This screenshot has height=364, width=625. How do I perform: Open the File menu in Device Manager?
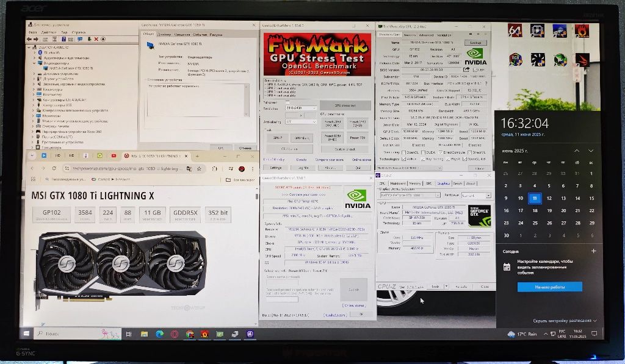click(x=33, y=32)
